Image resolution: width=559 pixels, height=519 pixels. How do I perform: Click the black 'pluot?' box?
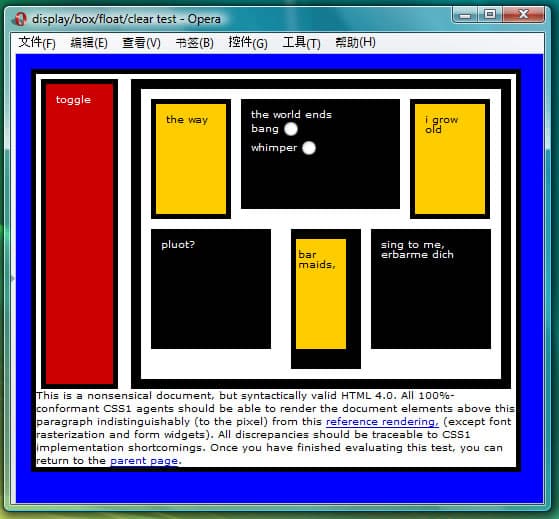[x=211, y=289]
